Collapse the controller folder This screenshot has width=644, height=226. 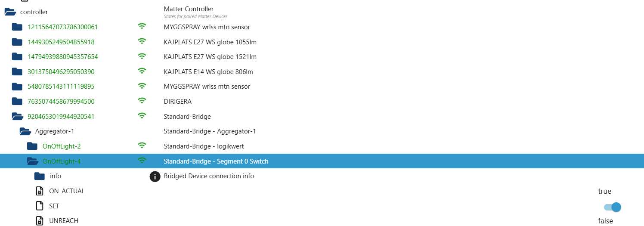coord(10,12)
